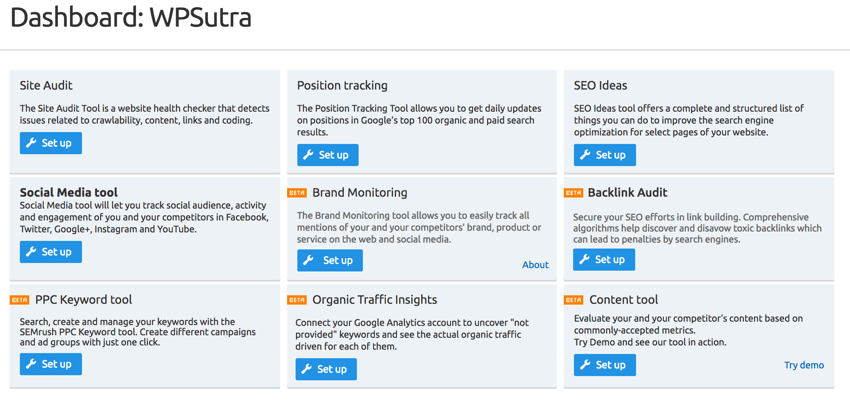Viewport: 850px width, 401px height.
Task: Click the Try demo link
Action: click(804, 365)
